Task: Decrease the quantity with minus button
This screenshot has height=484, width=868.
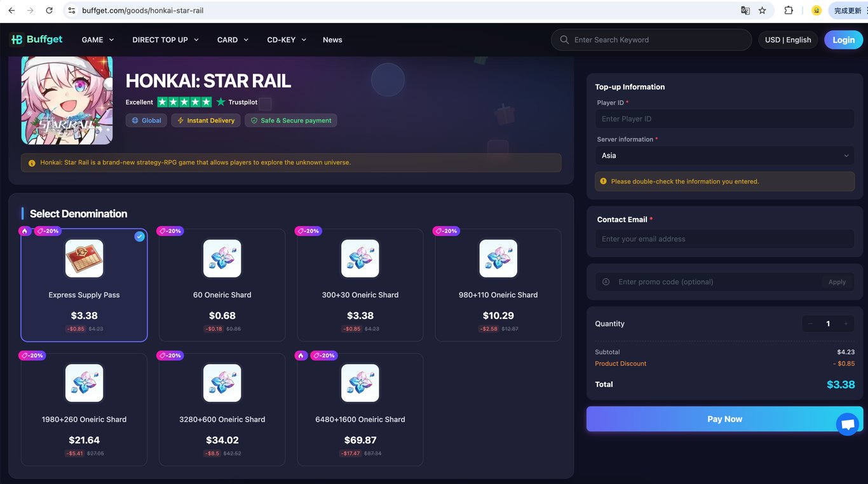Action: point(810,324)
